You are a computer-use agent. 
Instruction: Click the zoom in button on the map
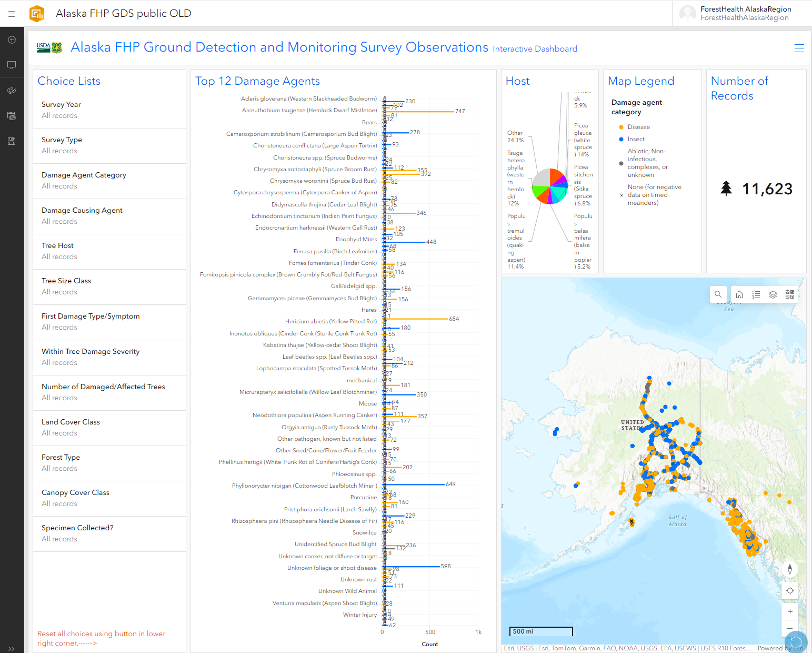coord(790,611)
